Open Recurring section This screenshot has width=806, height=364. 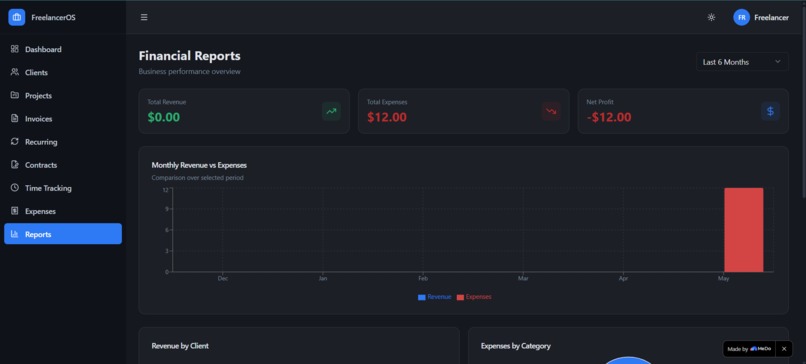[63, 142]
